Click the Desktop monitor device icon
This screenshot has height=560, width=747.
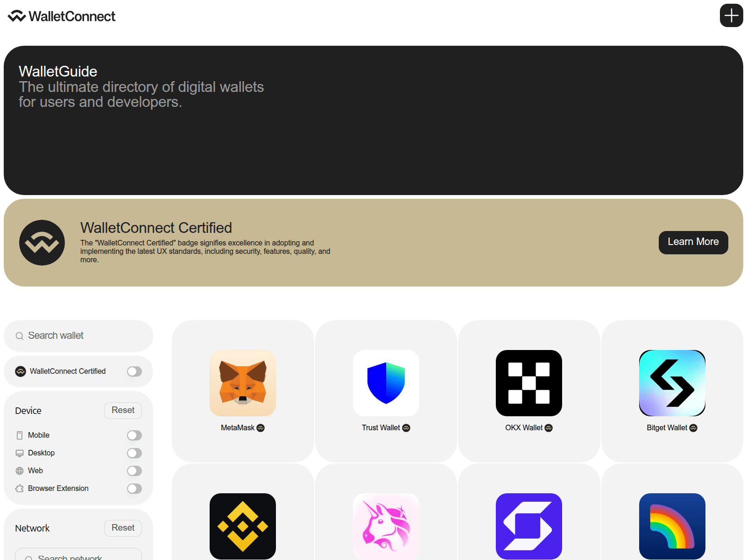20,453
